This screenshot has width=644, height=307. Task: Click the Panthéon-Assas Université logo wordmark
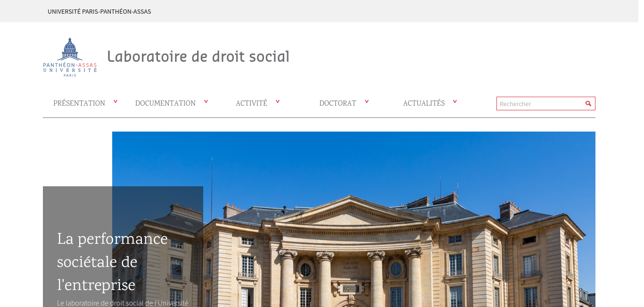click(x=70, y=69)
